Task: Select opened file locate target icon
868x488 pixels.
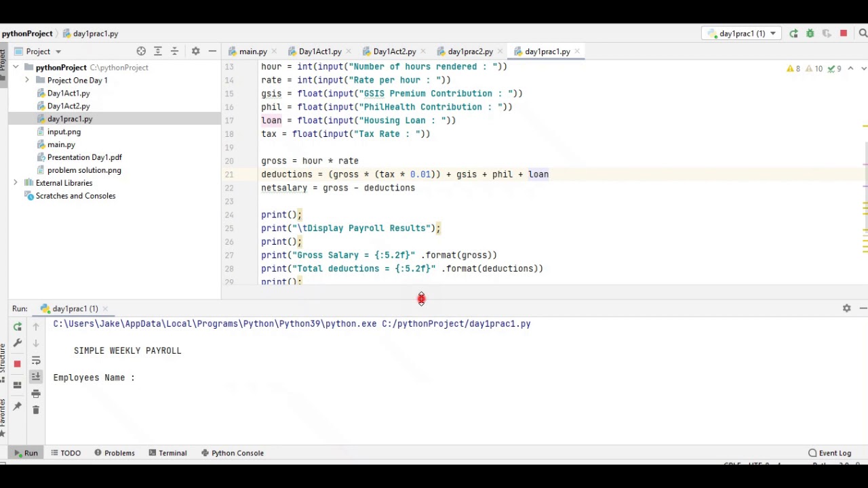Action: click(x=141, y=52)
